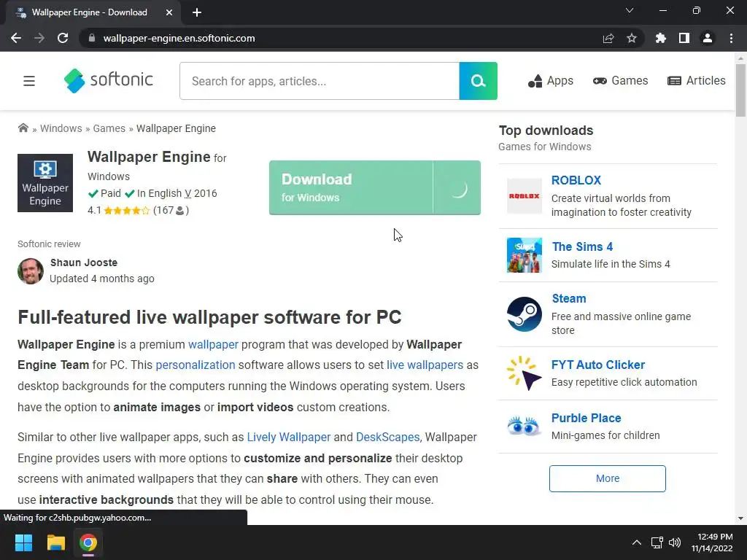
Task: Open The Sims 4 title link
Action: [x=582, y=246]
